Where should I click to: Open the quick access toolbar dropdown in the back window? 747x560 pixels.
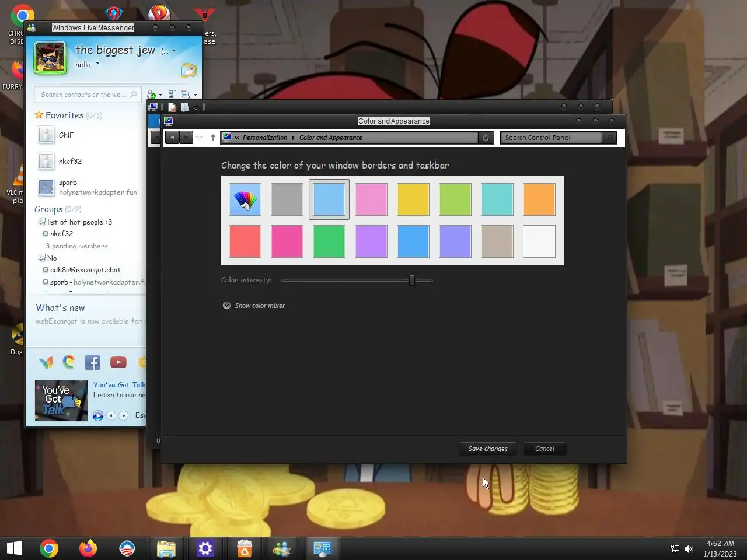pos(196,107)
